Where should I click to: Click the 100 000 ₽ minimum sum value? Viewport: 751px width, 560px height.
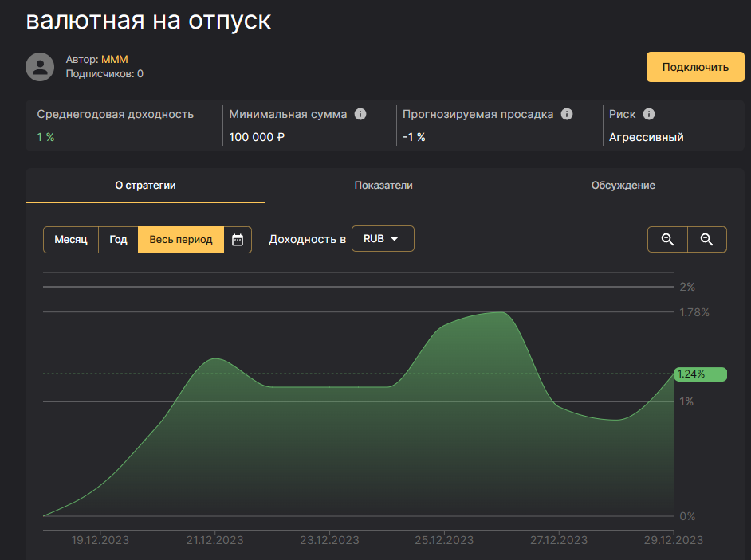257,137
